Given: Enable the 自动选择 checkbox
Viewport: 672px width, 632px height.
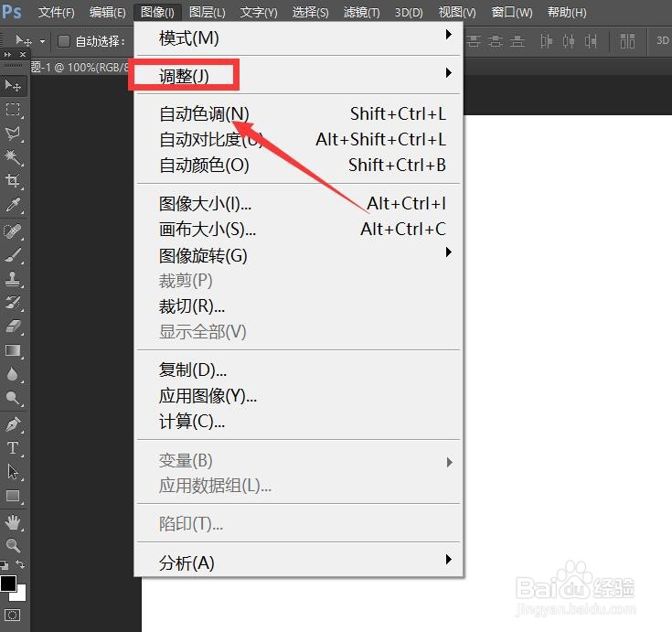Looking at the screenshot, I should pyautogui.click(x=64, y=41).
